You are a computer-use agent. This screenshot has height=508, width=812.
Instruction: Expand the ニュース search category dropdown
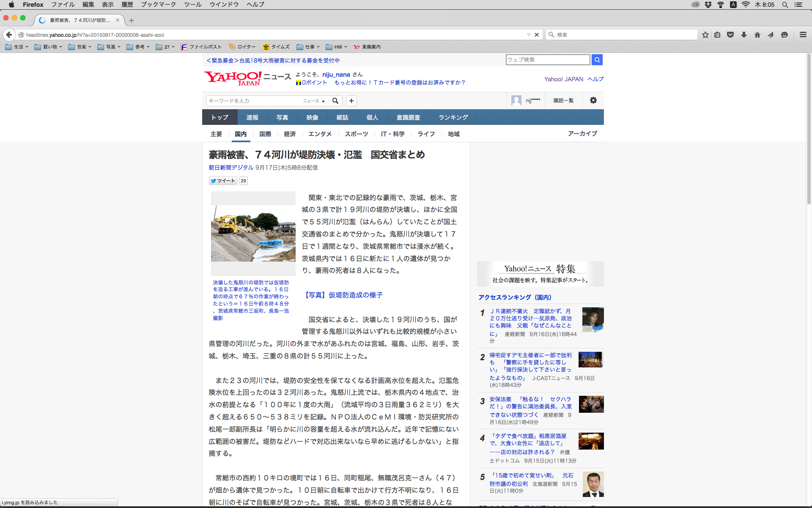click(x=313, y=101)
